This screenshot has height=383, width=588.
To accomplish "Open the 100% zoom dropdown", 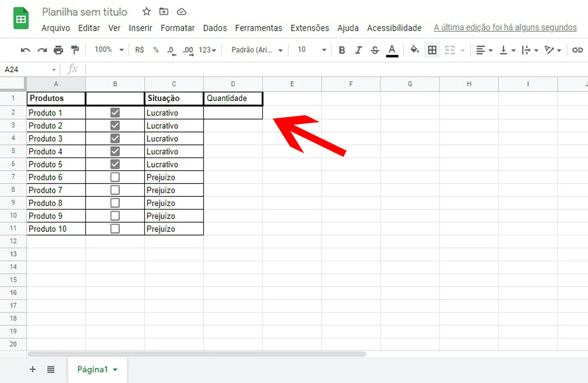I will tap(109, 50).
